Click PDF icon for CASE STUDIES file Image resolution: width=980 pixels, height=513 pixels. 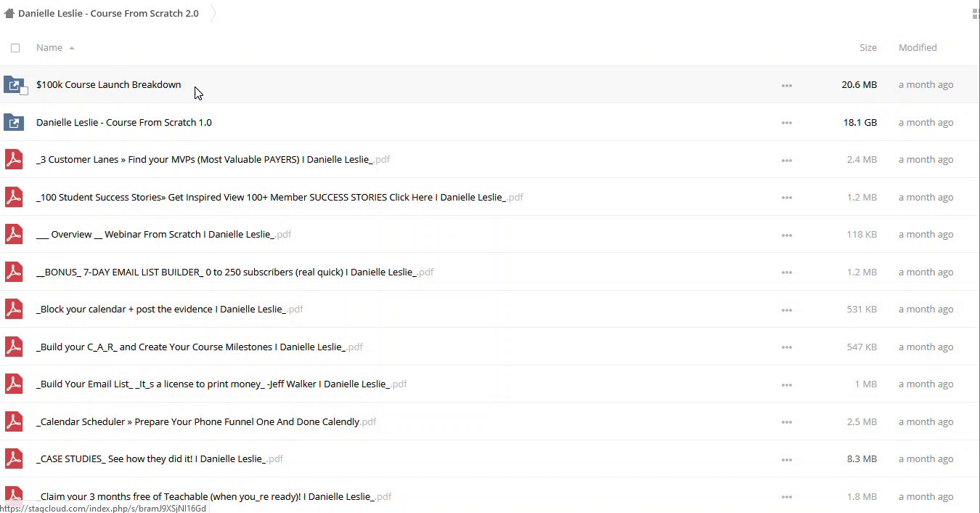click(14, 459)
